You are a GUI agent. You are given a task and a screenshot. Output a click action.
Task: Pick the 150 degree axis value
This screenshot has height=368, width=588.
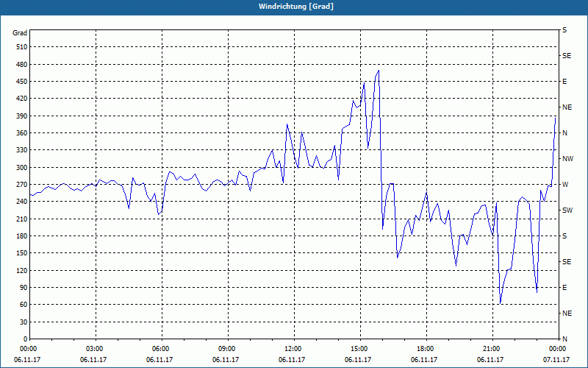pyautogui.click(x=22, y=253)
